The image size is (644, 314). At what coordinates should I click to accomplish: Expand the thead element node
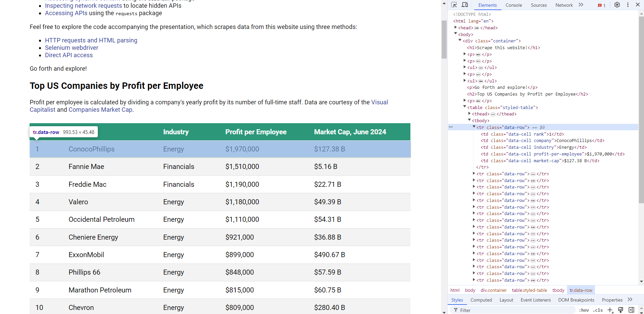point(470,113)
